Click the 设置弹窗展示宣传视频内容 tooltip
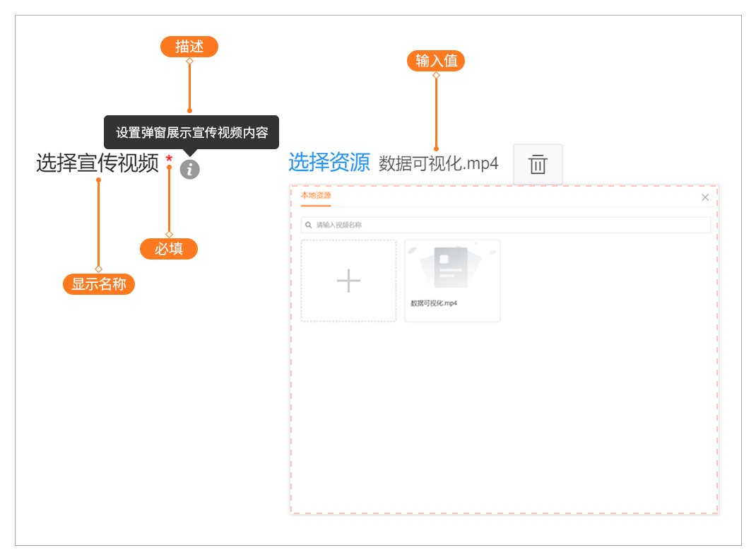 coord(191,132)
